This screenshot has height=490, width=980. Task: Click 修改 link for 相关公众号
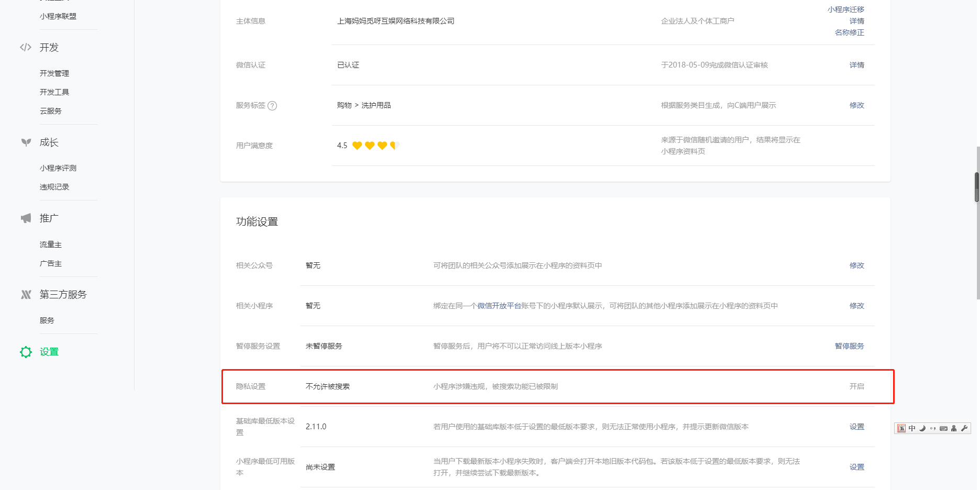click(856, 265)
